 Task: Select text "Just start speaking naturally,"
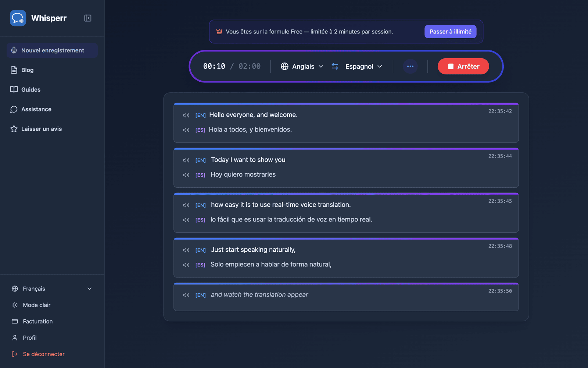[x=253, y=250]
